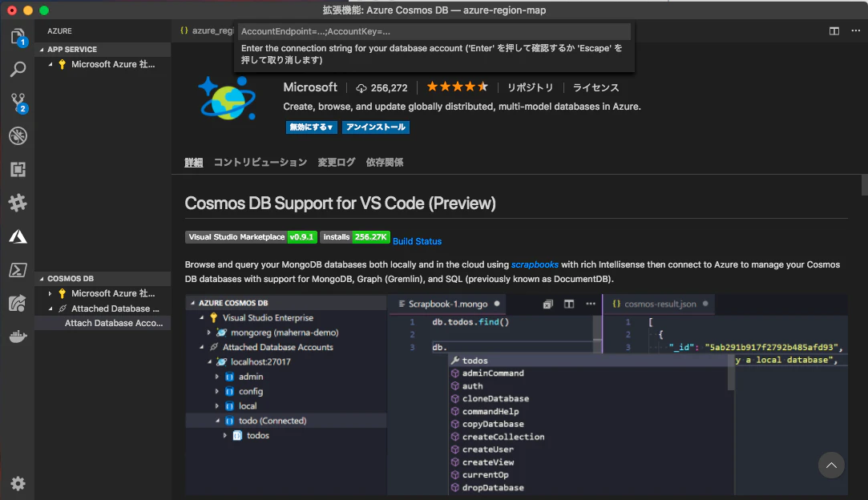Click the Cosmos DB extension logo
Image resolution: width=868 pixels, height=500 pixels.
click(228, 98)
